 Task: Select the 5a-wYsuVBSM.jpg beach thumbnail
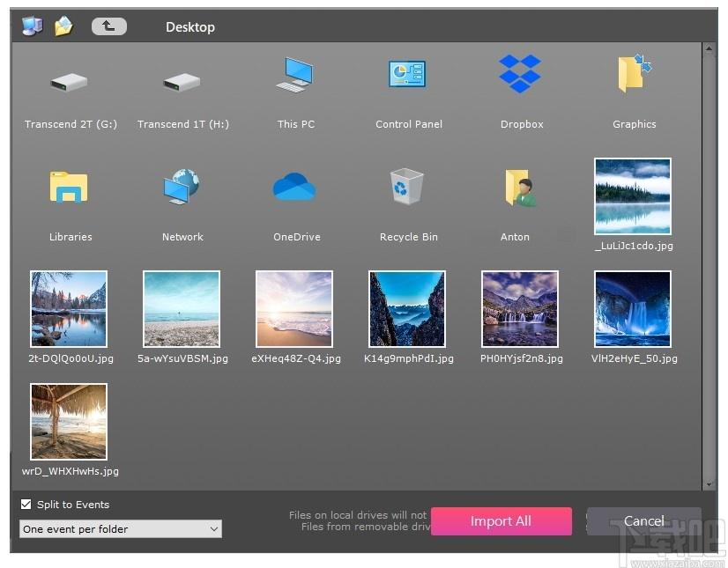182,309
